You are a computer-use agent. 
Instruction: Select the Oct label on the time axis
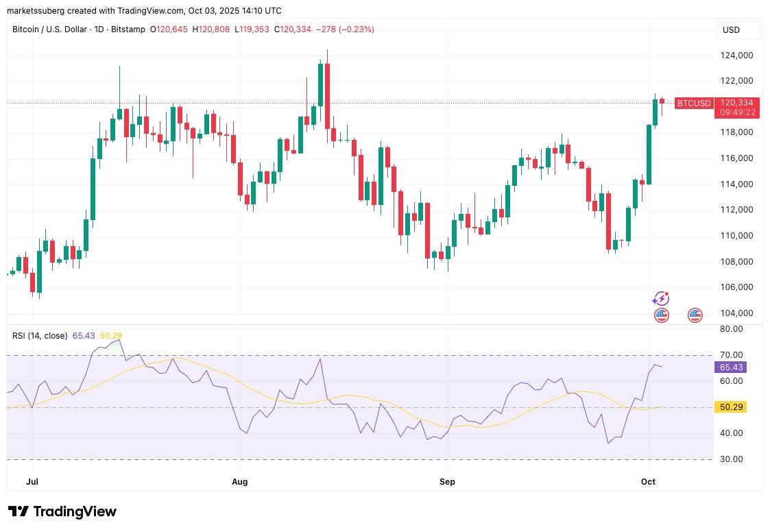click(x=648, y=482)
